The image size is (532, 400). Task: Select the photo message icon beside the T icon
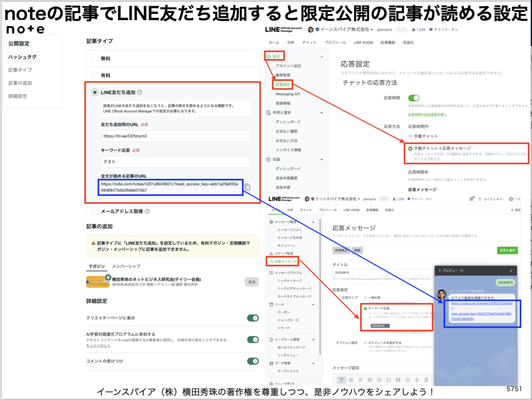(351, 380)
